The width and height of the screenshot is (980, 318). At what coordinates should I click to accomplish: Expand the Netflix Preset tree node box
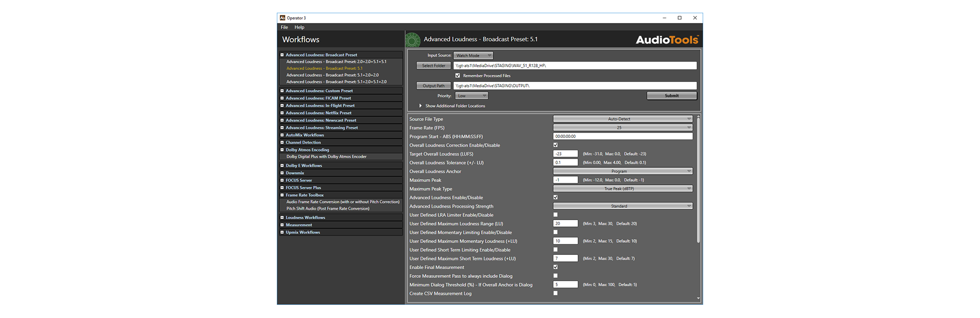coord(282,113)
